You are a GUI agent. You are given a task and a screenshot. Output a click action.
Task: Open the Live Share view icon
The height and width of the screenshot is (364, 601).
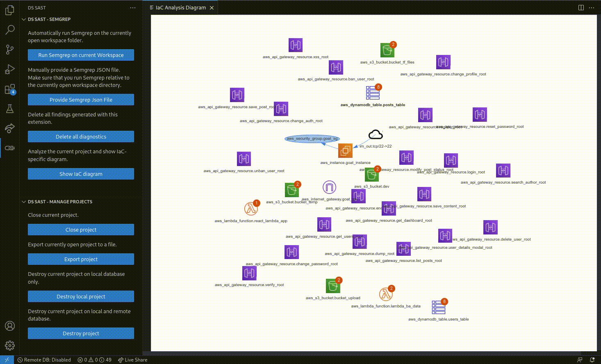[10, 128]
